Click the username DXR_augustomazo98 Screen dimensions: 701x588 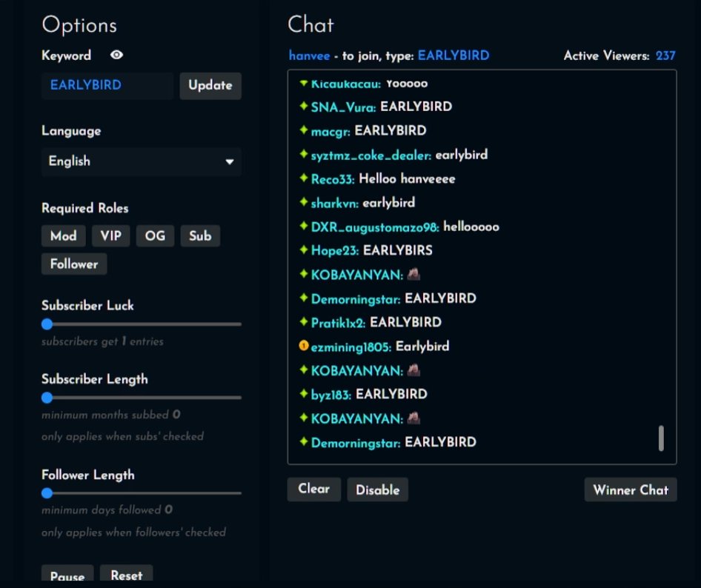point(375,227)
